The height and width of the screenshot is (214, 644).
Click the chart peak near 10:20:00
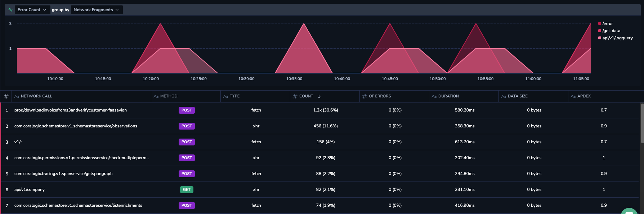point(160,24)
